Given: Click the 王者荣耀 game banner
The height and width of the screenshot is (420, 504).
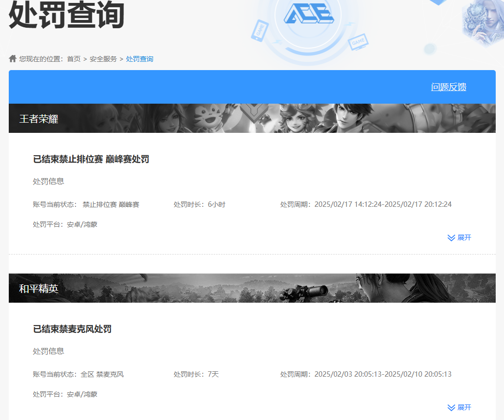Looking at the screenshot, I should 252,118.
